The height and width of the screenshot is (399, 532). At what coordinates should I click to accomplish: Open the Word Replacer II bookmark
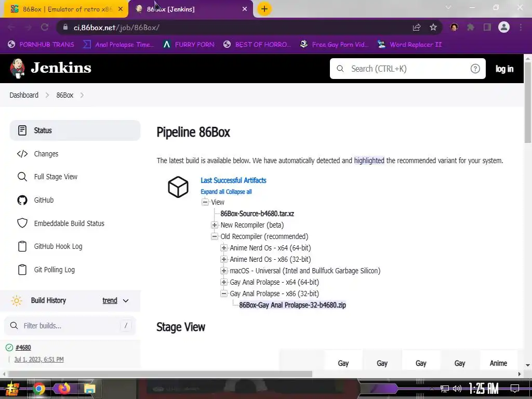click(409, 45)
